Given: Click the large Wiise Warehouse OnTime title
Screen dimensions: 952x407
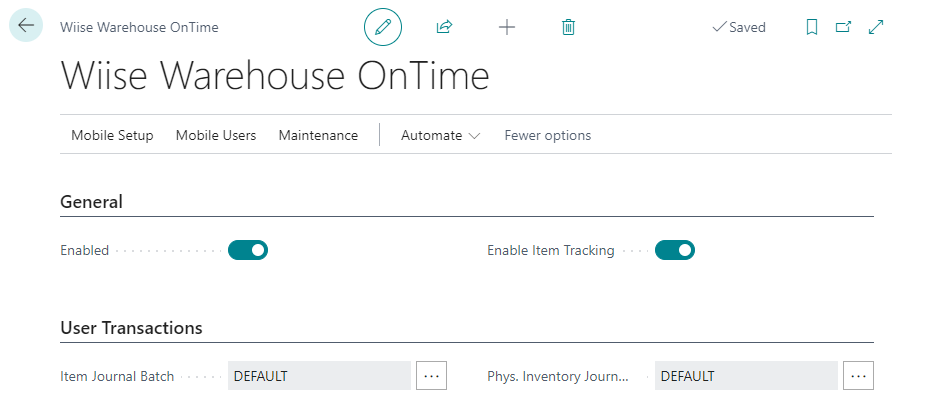Looking at the screenshot, I should [275, 75].
